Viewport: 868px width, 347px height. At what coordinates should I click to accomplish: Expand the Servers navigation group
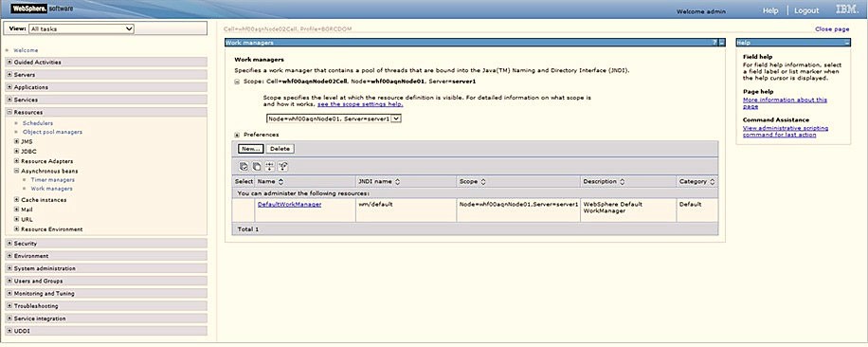tap(9, 75)
